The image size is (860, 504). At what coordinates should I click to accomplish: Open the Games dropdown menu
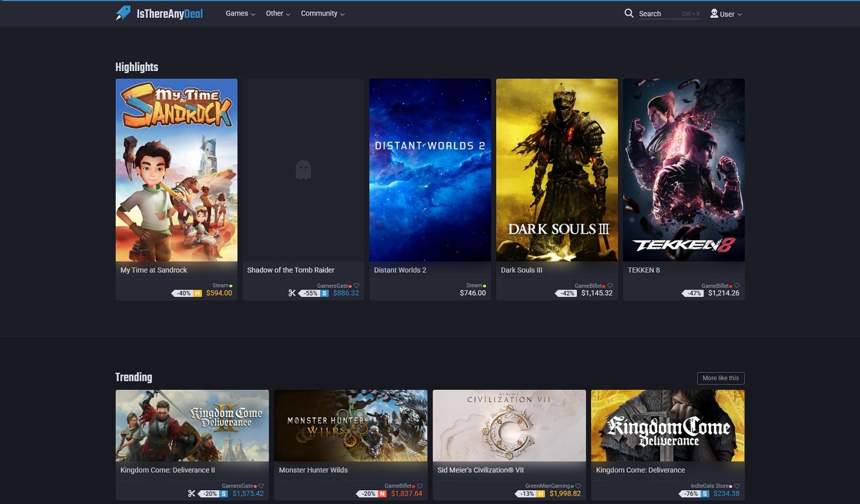(x=240, y=13)
